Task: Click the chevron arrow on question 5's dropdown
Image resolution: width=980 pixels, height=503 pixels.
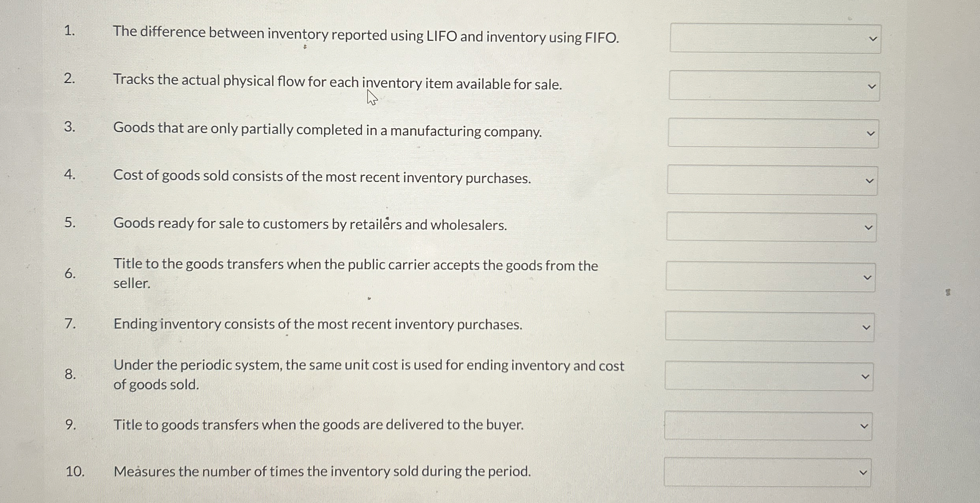Action: coord(868,228)
